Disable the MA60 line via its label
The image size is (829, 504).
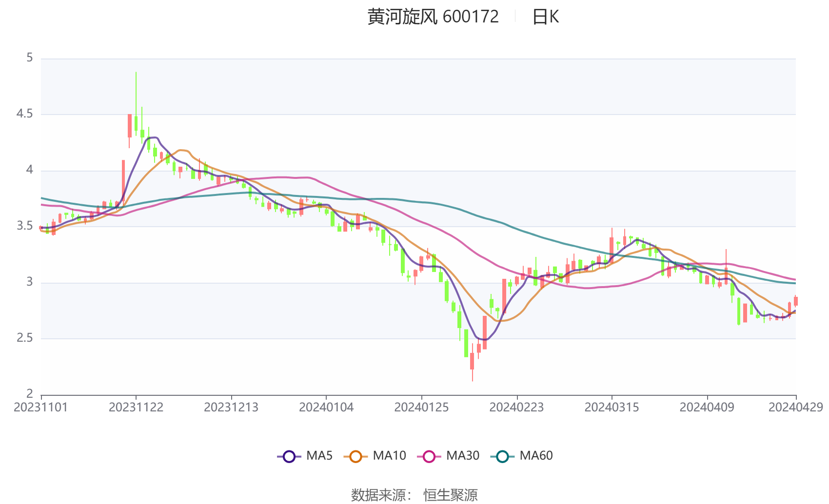coord(536,456)
